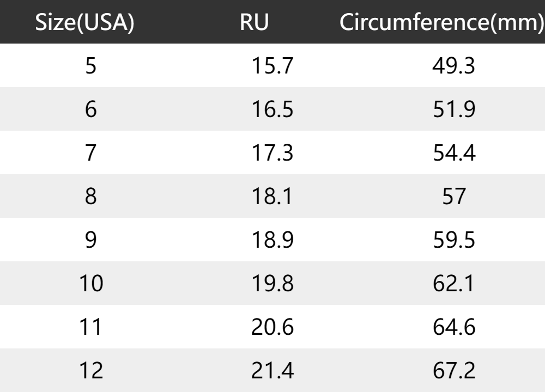
Task: Click the circumference value 51.9
Action: (454, 109)
